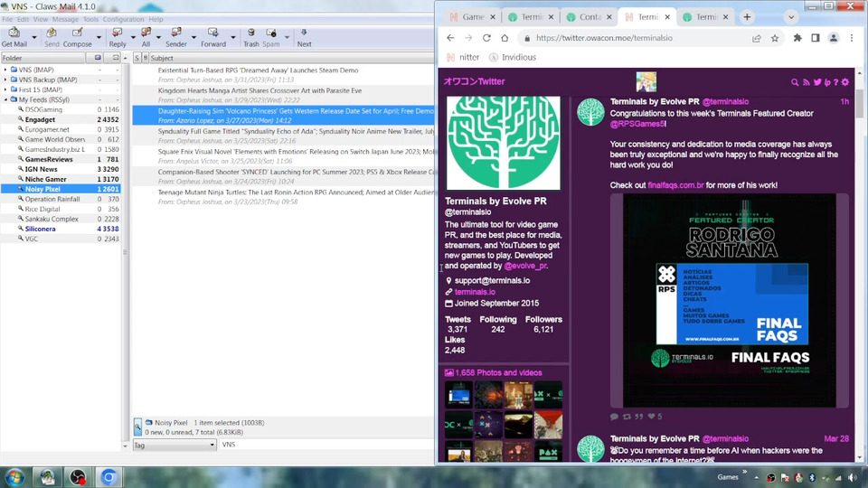Click the @evolve_pr profile link
This screenshot has height=488, width=868.
tap(524, 266)
